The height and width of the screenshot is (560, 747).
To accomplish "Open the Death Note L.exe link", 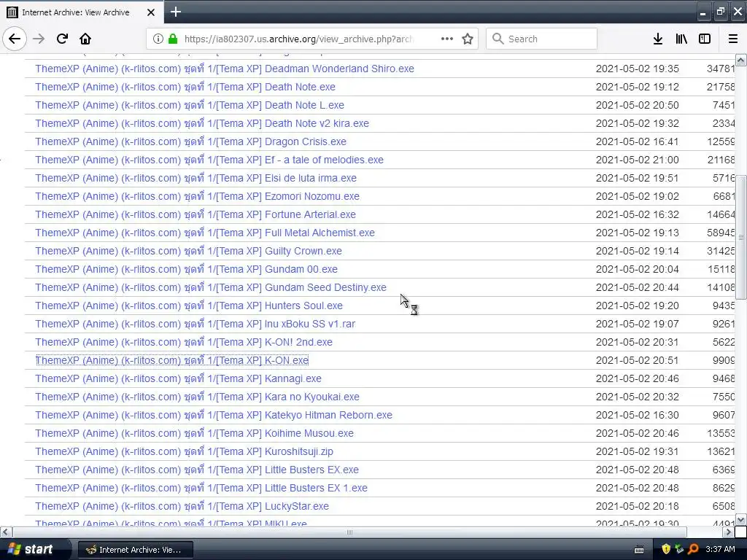I will click(x=190, y=105).
